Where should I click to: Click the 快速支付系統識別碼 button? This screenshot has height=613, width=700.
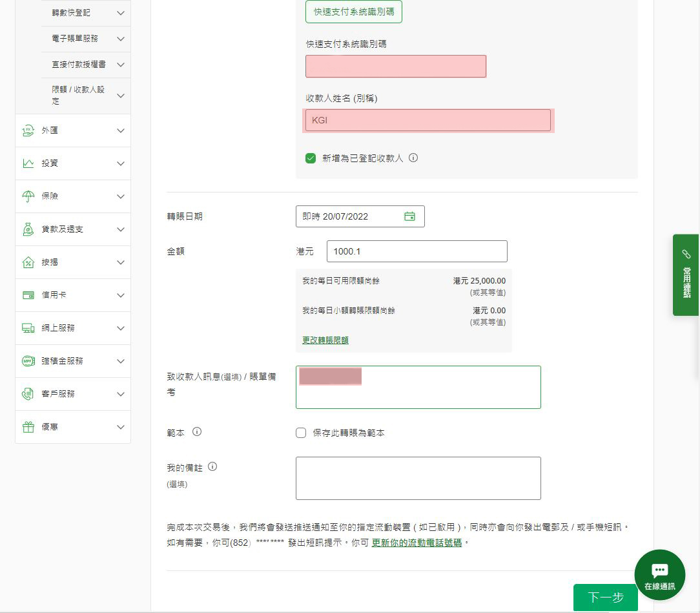coord(354,12)
